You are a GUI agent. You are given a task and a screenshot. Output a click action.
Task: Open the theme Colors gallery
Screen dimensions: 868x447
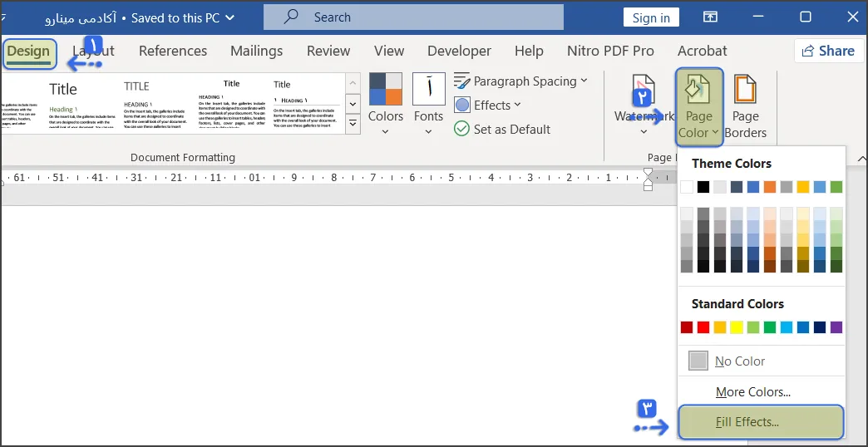tap(385, 106)
